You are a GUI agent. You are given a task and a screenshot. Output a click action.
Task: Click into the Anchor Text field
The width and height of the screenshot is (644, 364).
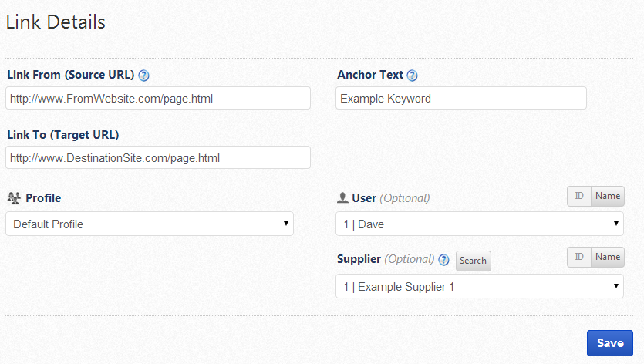[460, 98]
